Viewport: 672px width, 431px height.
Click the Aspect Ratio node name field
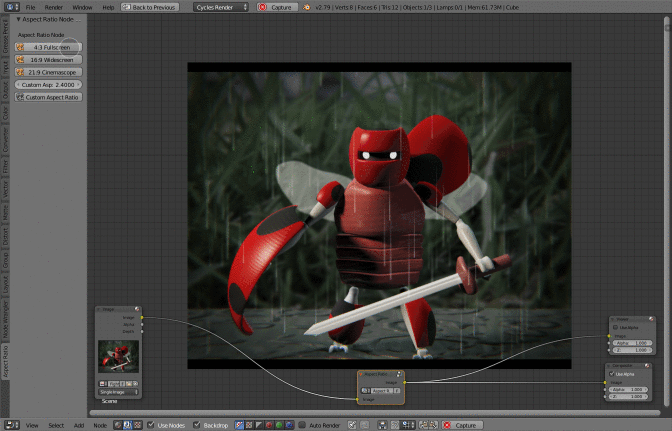(x=381, y=391)
